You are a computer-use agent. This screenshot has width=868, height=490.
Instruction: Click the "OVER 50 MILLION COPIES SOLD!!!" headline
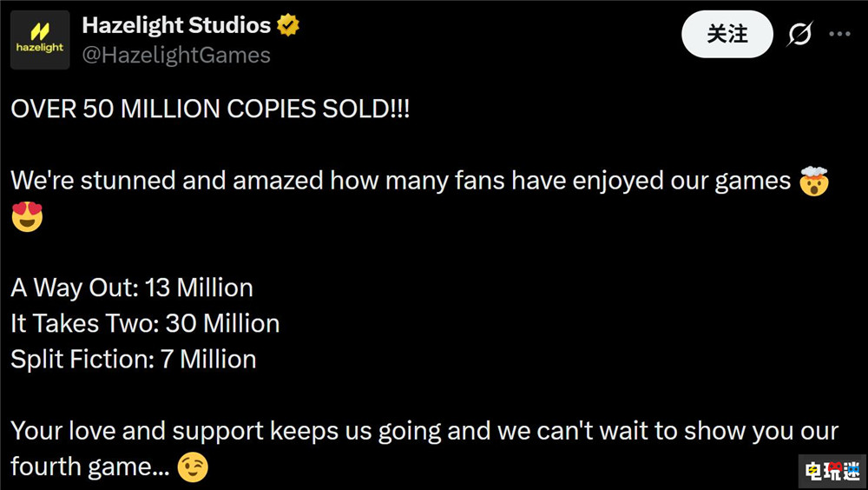tap(209, 110)
